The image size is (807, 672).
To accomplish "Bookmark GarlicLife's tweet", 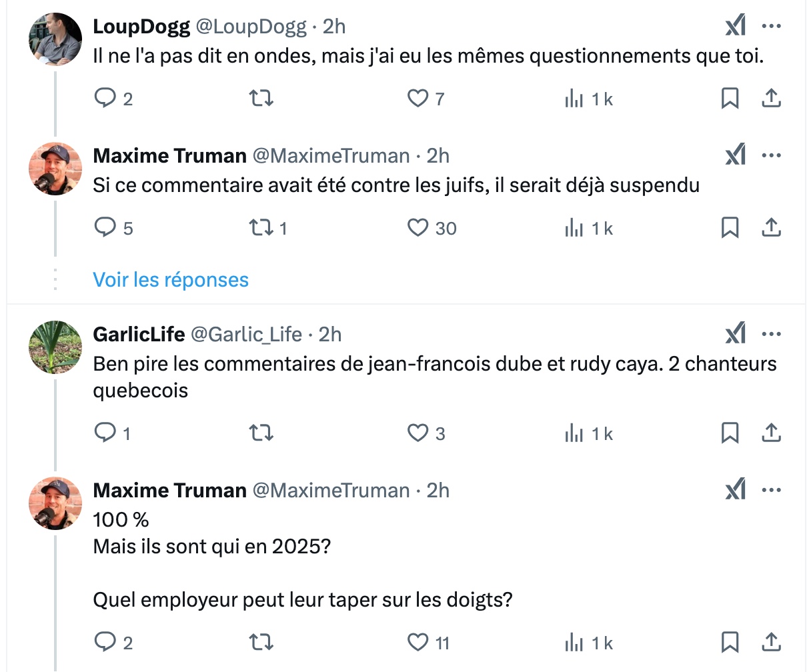I will click(730, 433).
